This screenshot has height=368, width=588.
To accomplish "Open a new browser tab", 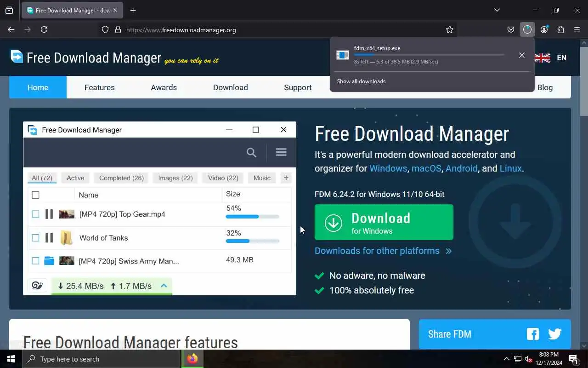I will coord(133,10).
